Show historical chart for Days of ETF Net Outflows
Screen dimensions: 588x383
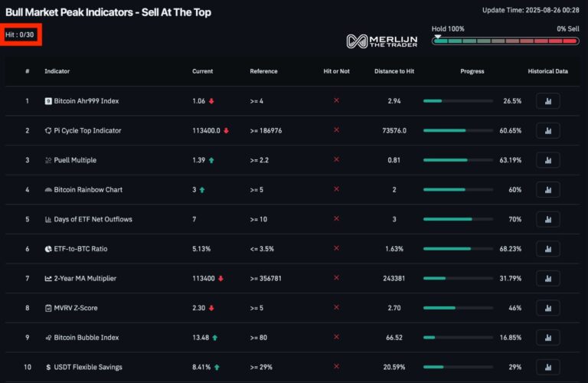coord(548,219)
